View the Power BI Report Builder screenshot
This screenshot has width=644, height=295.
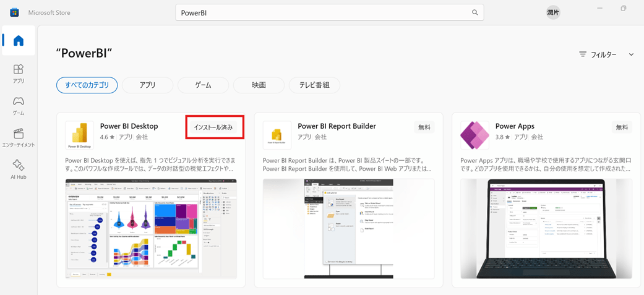[349, 229]
